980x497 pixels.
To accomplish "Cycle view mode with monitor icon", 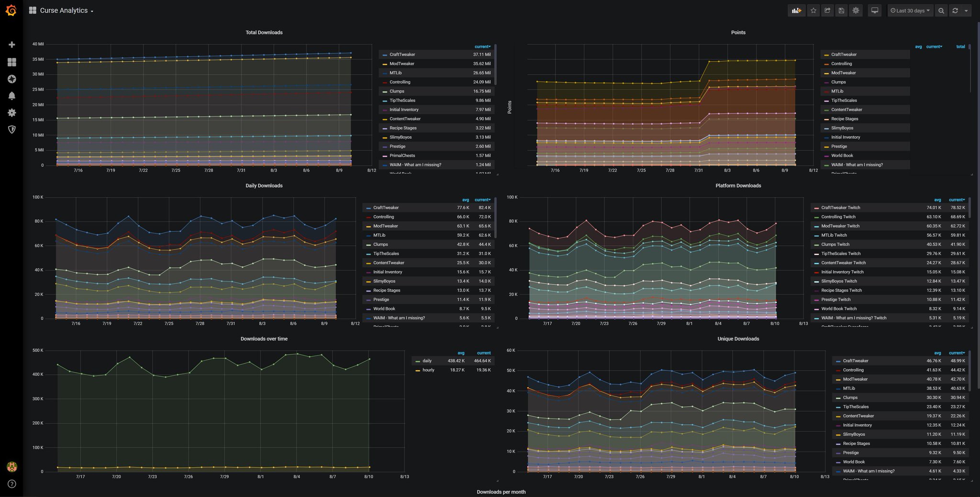I will pos(875,11).
